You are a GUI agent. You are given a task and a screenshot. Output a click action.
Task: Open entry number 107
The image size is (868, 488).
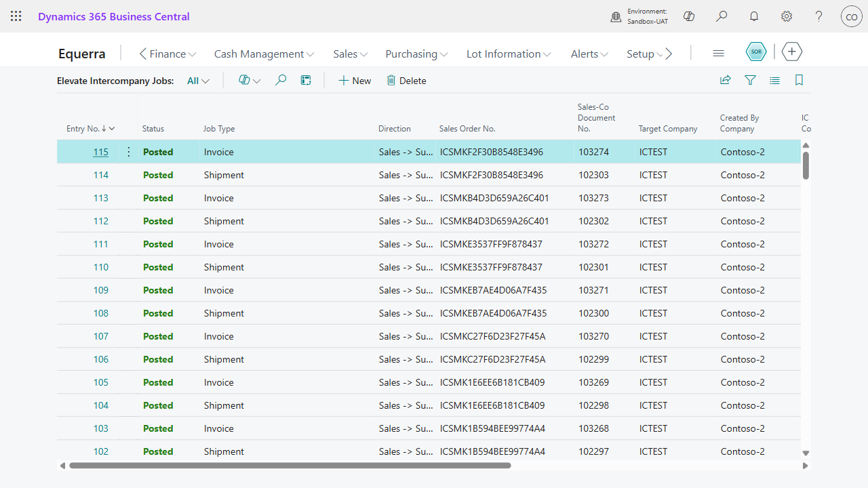click(100, 336)
